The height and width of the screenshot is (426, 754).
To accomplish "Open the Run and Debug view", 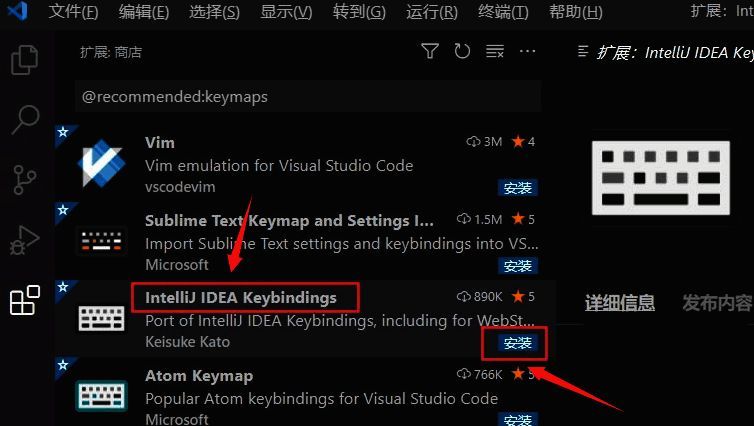I will tap(25, 240).
